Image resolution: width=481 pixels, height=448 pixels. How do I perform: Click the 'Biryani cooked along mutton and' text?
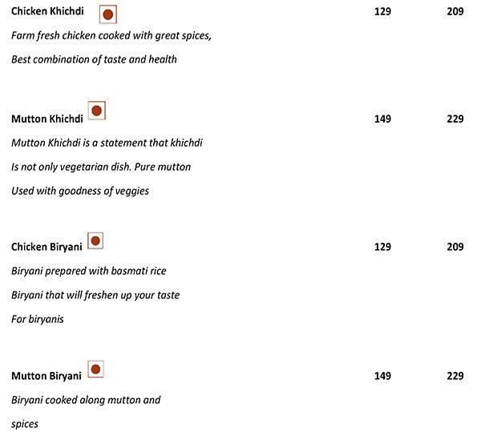click(x=86, y=400)
